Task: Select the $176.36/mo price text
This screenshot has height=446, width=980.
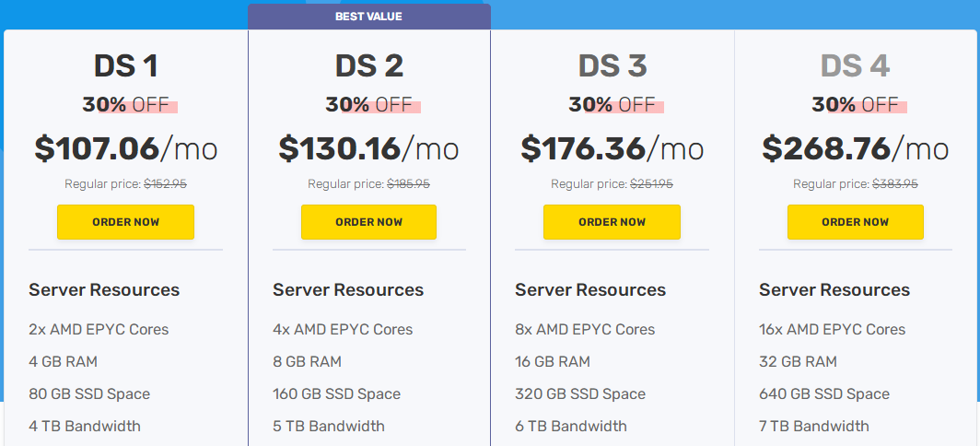Action: (x=612, y=148)
